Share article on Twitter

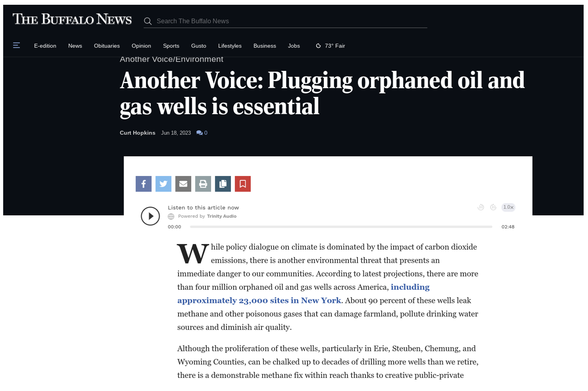pyautogui.click(x=163, y=184)
